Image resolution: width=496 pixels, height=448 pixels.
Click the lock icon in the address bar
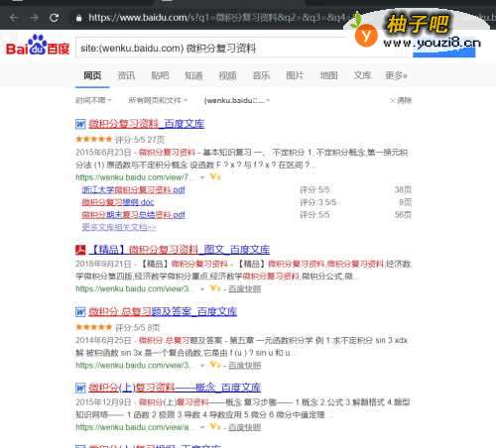pos(78,18)
